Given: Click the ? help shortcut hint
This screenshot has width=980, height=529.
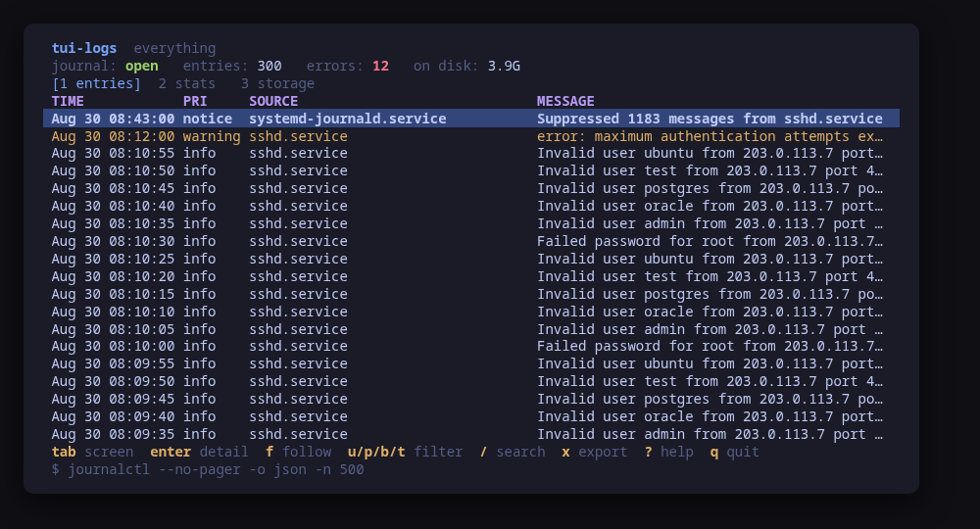Looking at the screenshot, I should [x=668, y=453].
